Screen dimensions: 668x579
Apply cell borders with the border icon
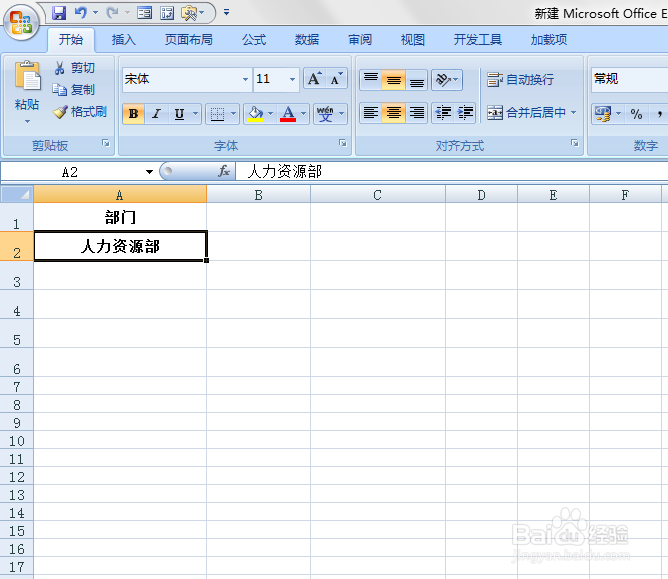217,114
